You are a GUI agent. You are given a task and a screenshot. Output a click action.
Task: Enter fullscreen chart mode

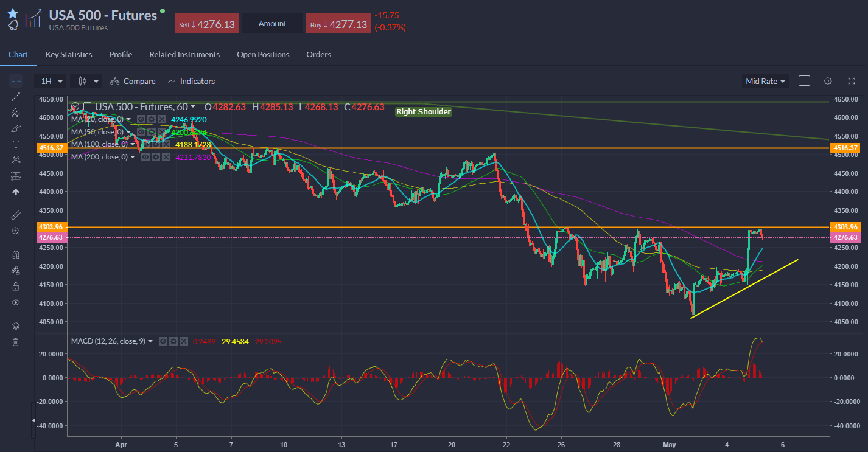[852, 81]
